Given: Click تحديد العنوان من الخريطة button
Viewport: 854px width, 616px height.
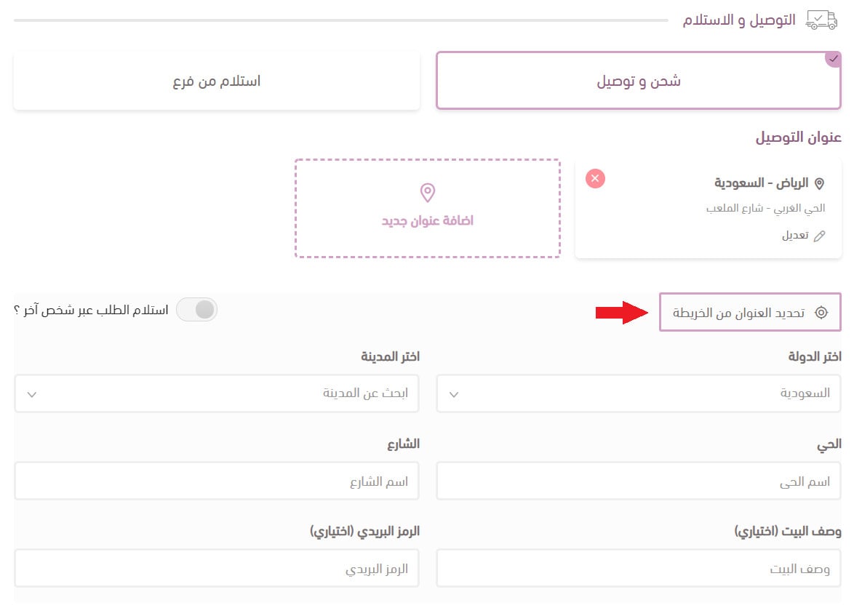Looking at the screenshot, I should [749, 313].
